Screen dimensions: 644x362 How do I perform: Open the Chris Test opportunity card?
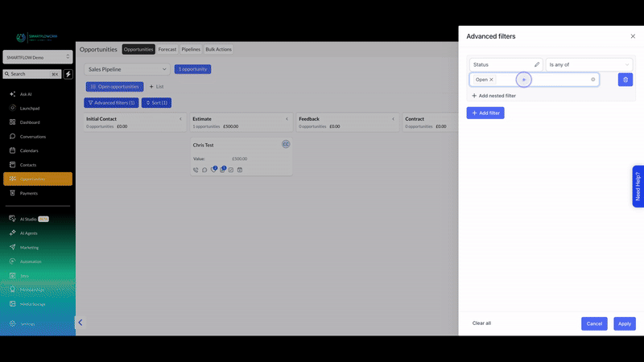coord(241,156)
